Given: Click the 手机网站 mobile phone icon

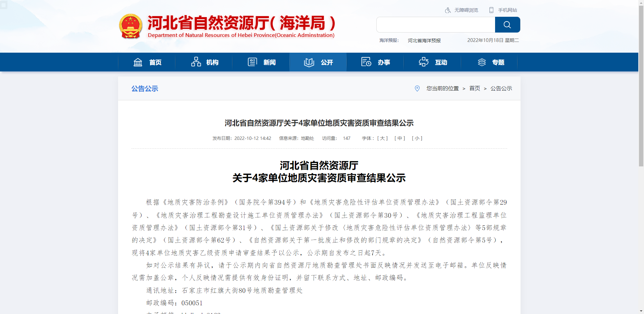Looking at the screenshot, I should [x=491, y=10].
